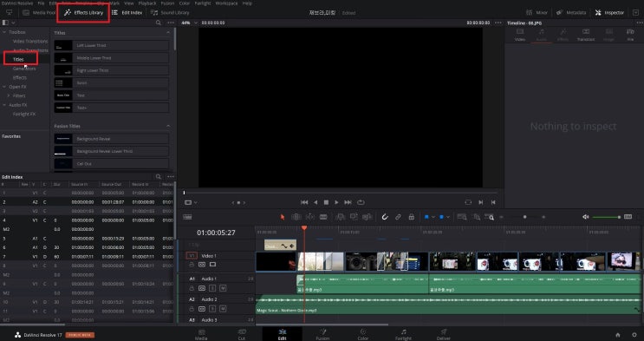Lock the Video 1 track
This screenshot has width=644, height=341.
[192, 265]
